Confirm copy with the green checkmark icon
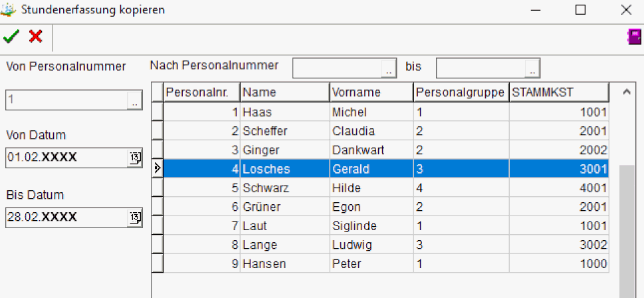644x298 pixels. [x=11, y=37]
